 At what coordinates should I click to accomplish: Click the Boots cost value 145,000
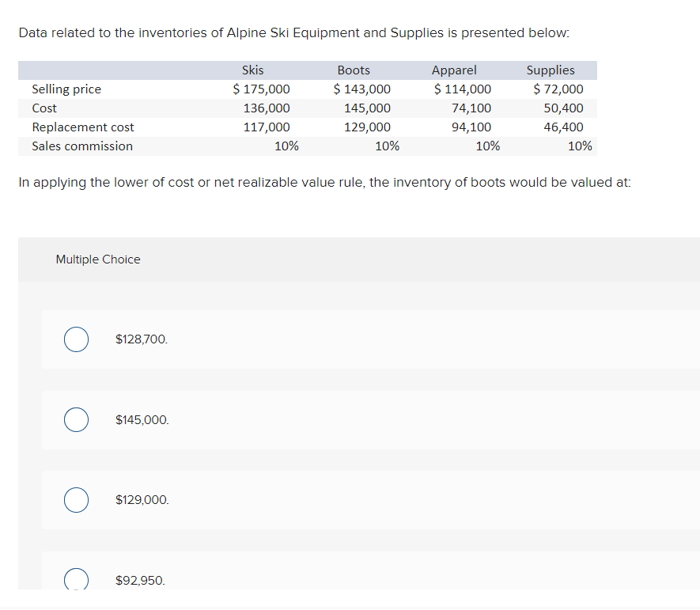pos(367,108)
